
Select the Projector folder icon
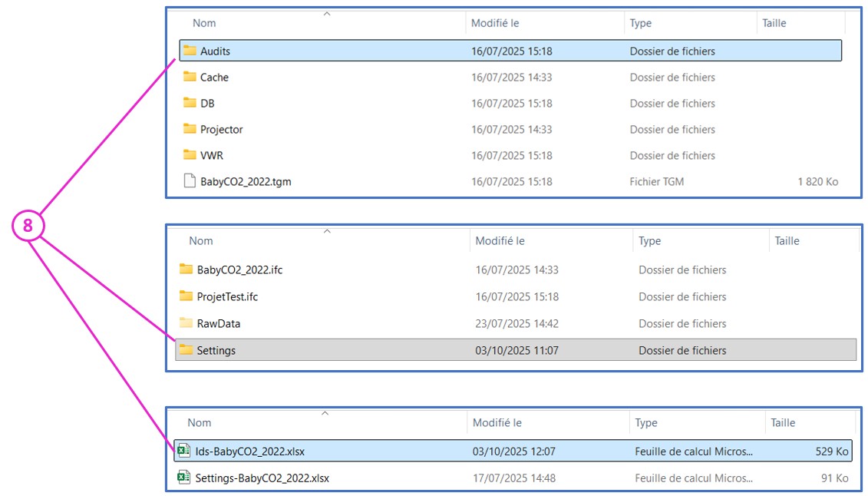190,129
